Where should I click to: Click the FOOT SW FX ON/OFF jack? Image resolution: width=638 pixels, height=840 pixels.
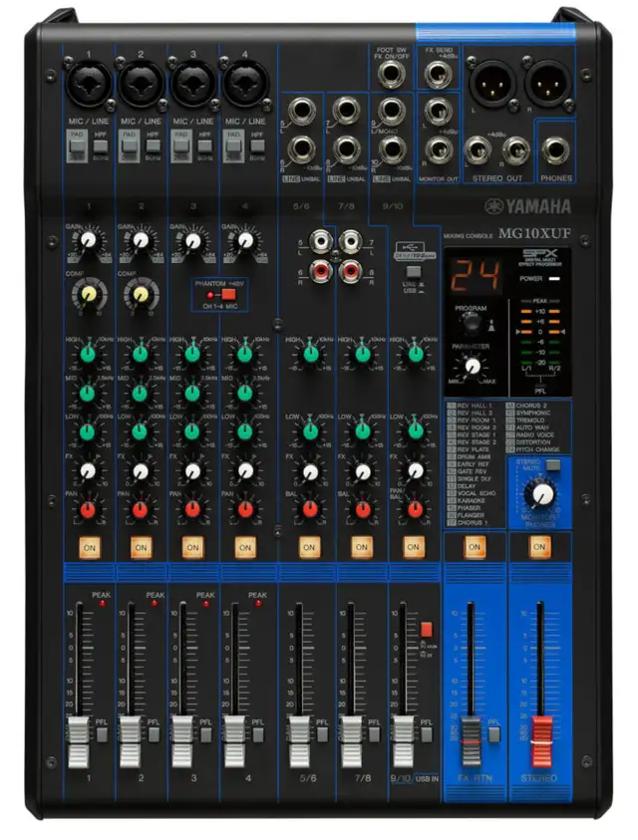(392, 75)
